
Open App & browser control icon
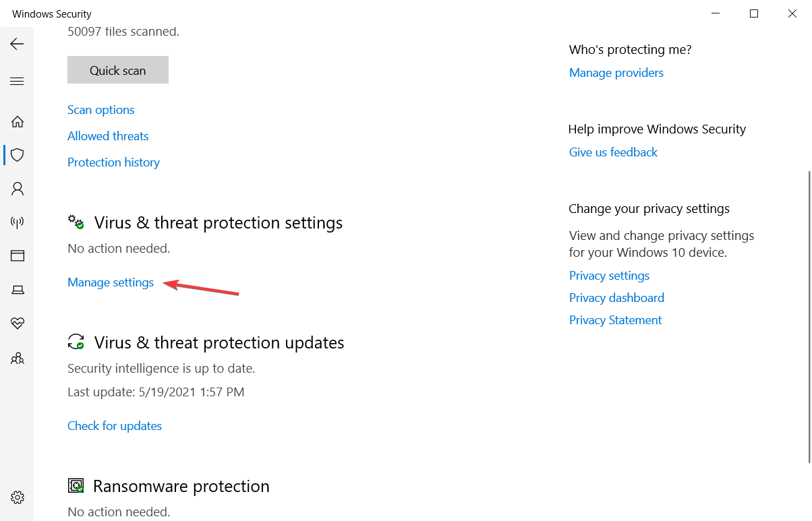click(18, 256)
